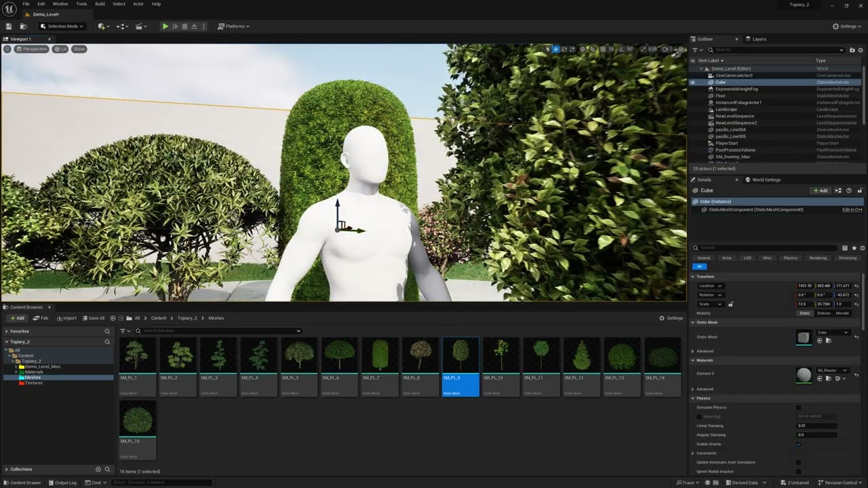Click the Outliner create folder icon

point(852,50)
